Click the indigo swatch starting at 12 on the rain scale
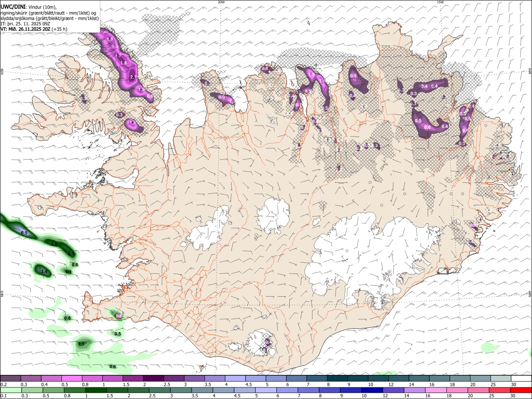This screenshot has height=399, width=532. (x=393, y=390)
